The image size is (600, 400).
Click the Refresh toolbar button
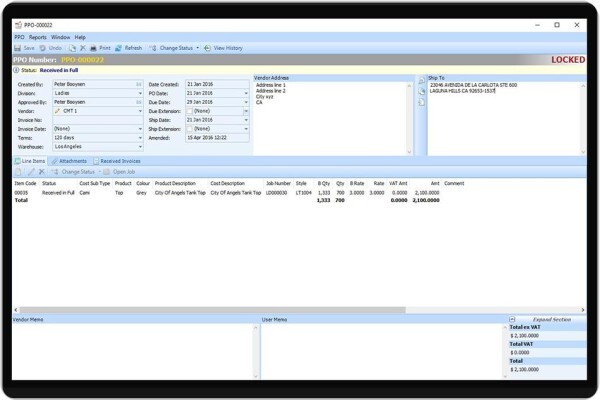point(129,48)
